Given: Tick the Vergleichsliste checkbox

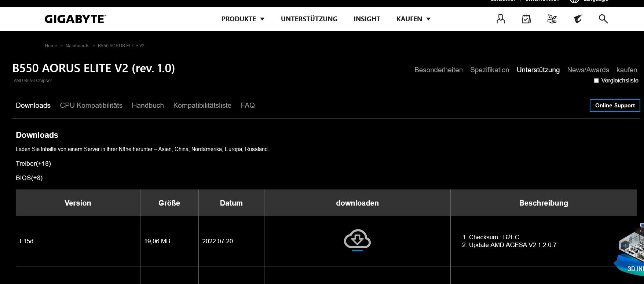Looking at the screenshot, I should pyautogui.click(x=596, y=81).
